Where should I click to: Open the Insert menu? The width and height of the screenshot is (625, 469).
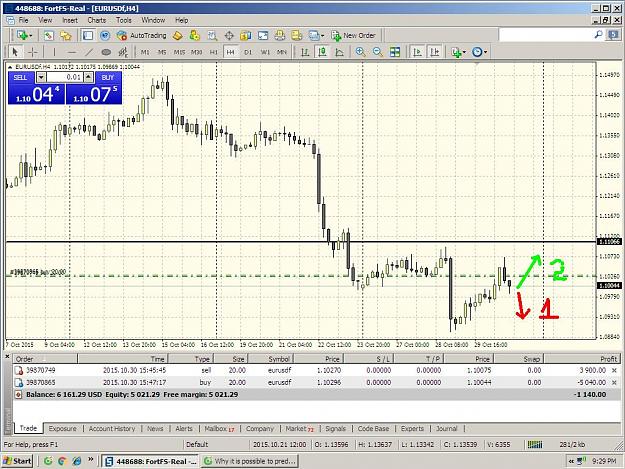pyautogui.click(x=70, y=20)
